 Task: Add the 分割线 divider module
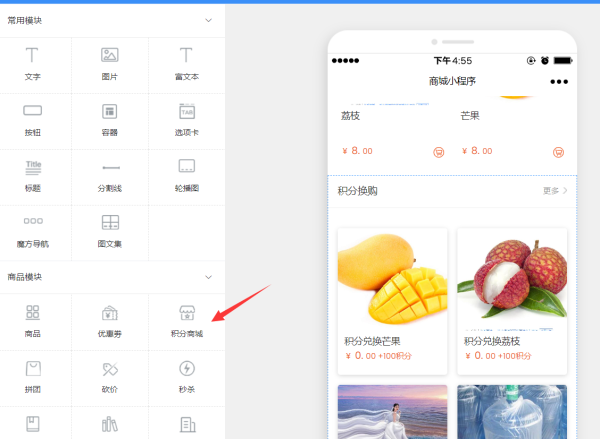click(x=109, y=177)
